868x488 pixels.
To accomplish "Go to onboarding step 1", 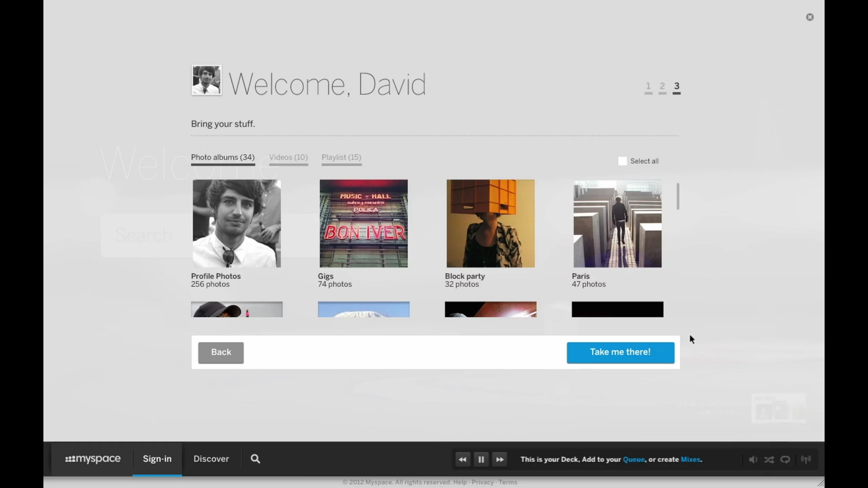I will coord(648,86).
